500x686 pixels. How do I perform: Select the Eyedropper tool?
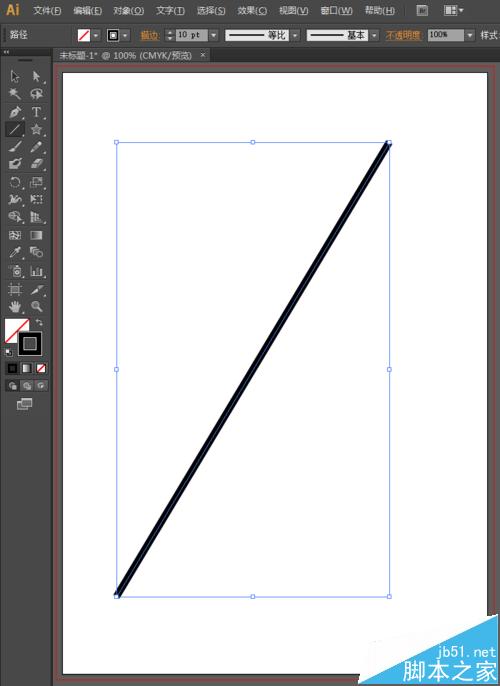click(15, 252)
